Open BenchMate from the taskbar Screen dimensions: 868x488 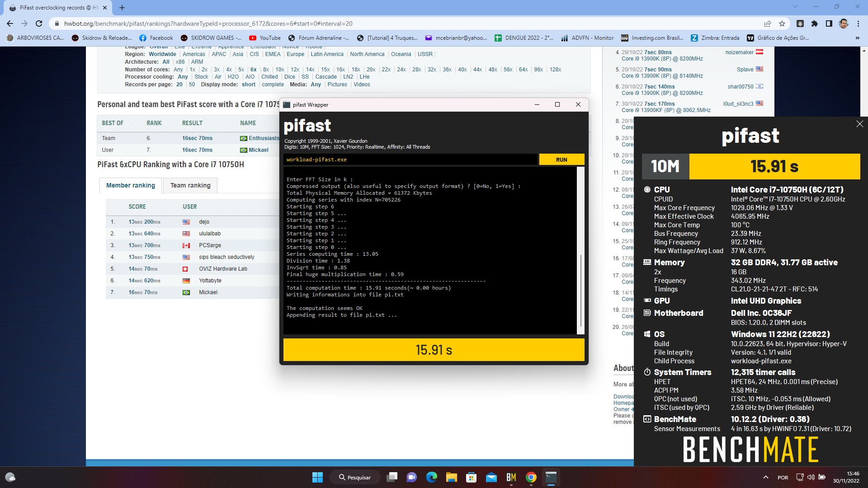(511, 477)
